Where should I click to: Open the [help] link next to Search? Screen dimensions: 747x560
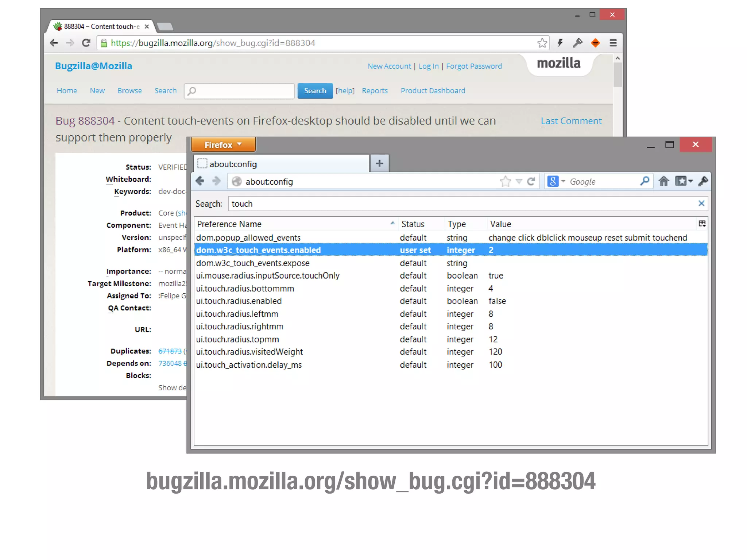pos(345,90)
